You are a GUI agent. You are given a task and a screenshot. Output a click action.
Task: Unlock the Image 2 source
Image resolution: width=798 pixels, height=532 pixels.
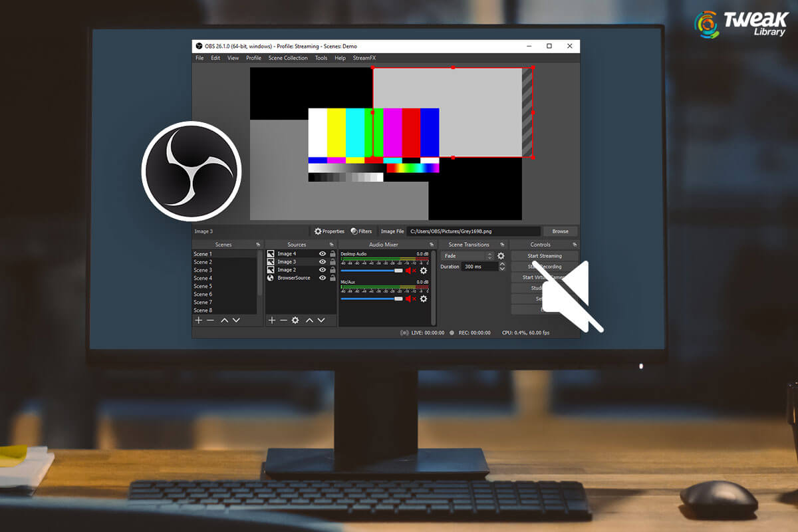click(x=332, y=270)
